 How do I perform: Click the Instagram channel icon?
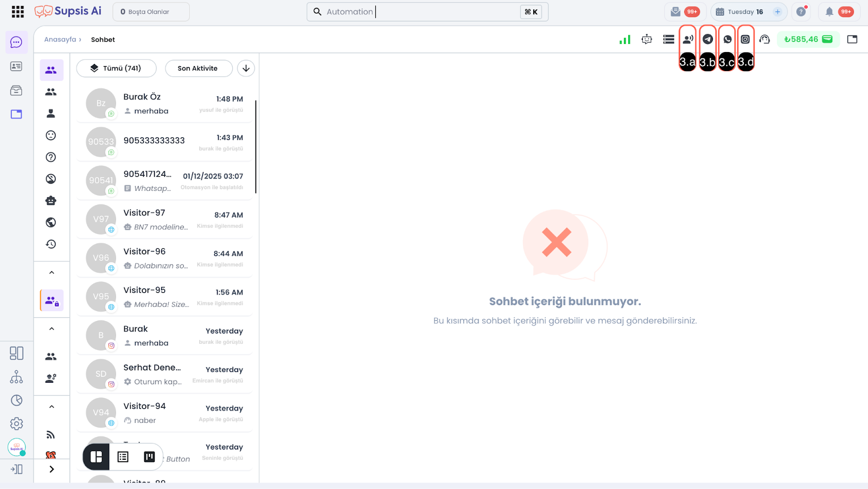(745, 39)
